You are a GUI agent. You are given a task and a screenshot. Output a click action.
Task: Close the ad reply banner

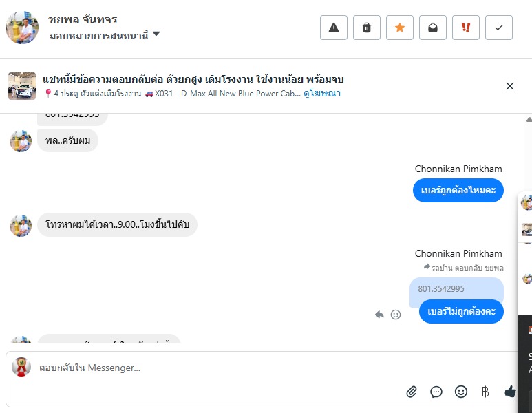[x=510, y=86]
